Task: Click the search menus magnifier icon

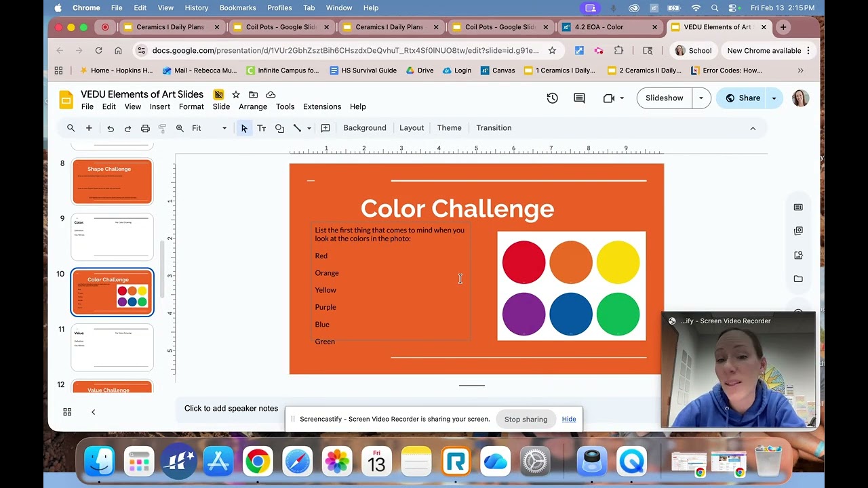Action: pyautogui.click(x=71, y=128)
